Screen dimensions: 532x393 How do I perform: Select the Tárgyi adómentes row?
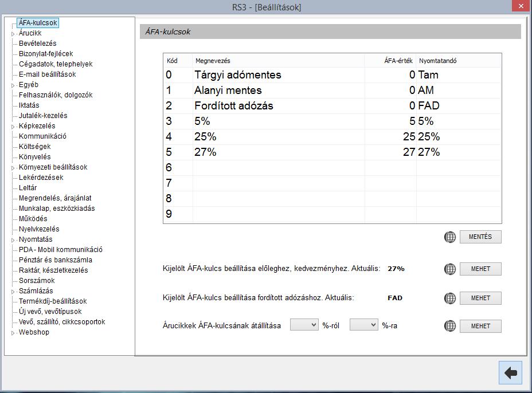tap(332, 75)
